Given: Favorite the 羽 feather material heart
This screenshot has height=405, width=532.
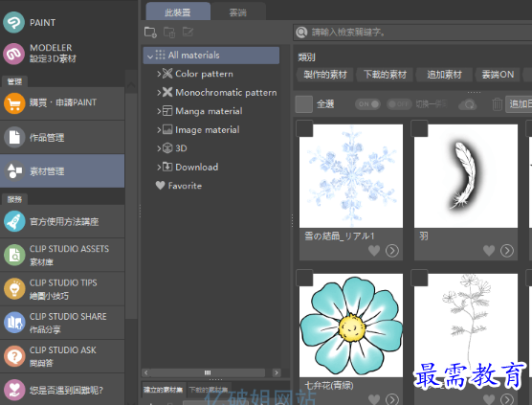Looking at the screenshot, I should pyautogui.click(x=489, y=251).
